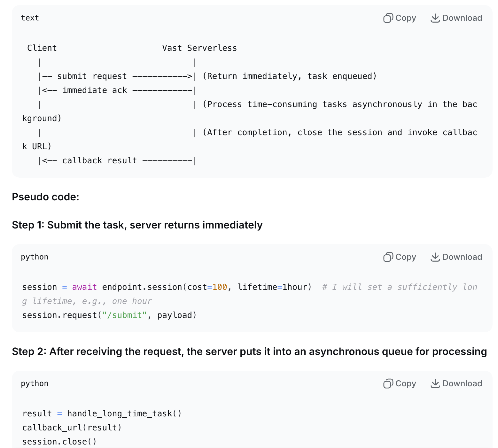The height and width of the screenshot is (448, 498).
Task: Click the Step 2 asynchronous queue heading
Action: tap(249, 351)
